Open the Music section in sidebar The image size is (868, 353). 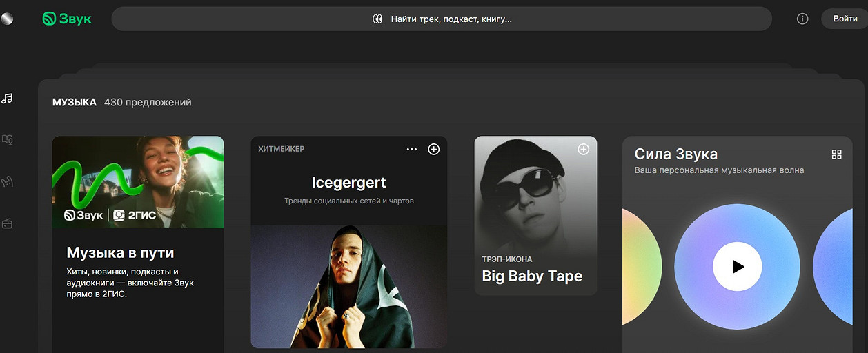click(x=8, y=99)
